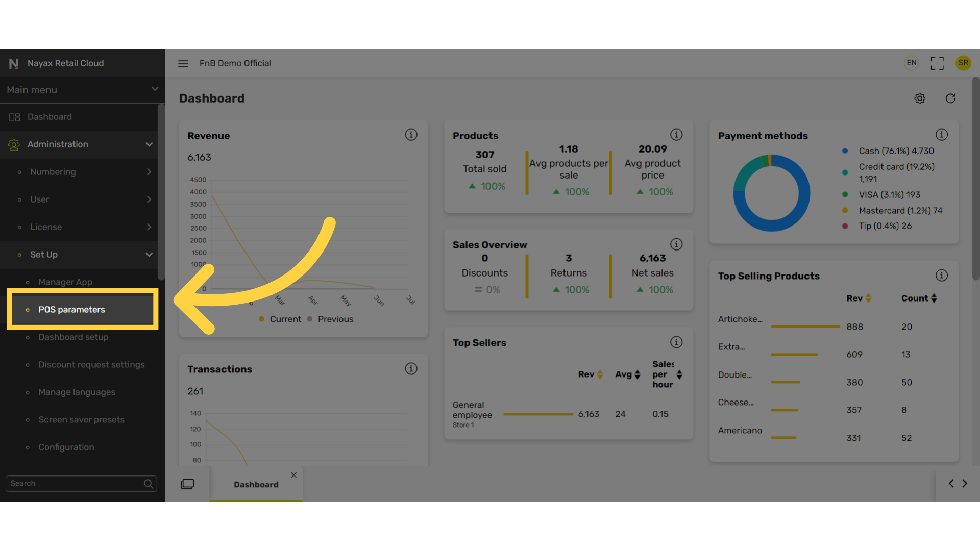Screen dimensions: 980x551
Task: Close the Dashboard tab
Action: 293,475
